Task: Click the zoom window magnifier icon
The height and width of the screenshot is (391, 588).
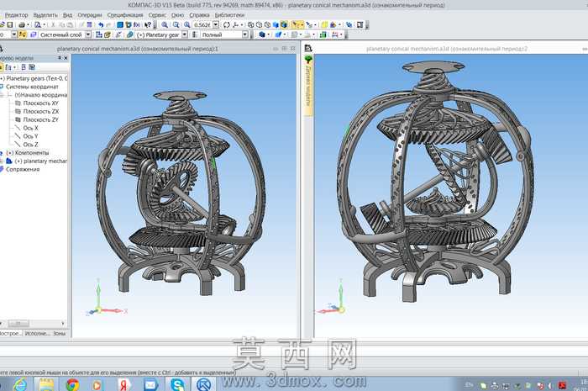Action: tap(176, 24)
